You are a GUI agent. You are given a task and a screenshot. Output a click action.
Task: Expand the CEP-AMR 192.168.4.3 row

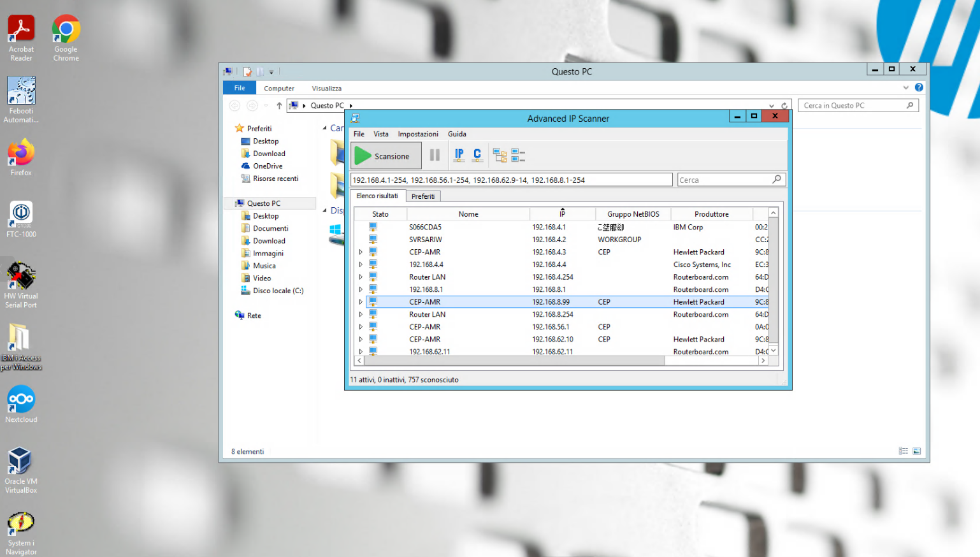(x=361, y=252)
